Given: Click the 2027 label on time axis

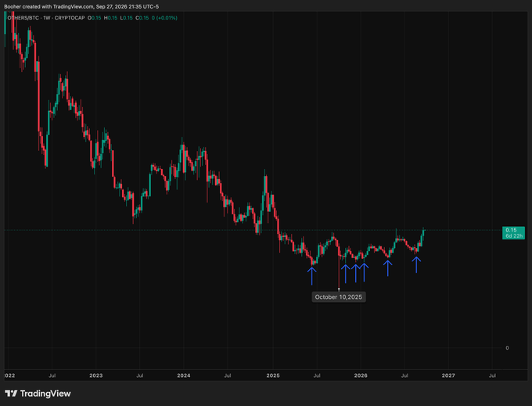Looking at the screenshot, I should 448,375.
